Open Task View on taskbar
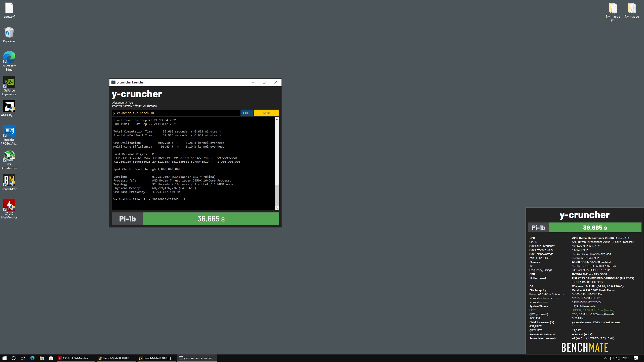This screenshot has width=644, height=362. click(23, 358)
